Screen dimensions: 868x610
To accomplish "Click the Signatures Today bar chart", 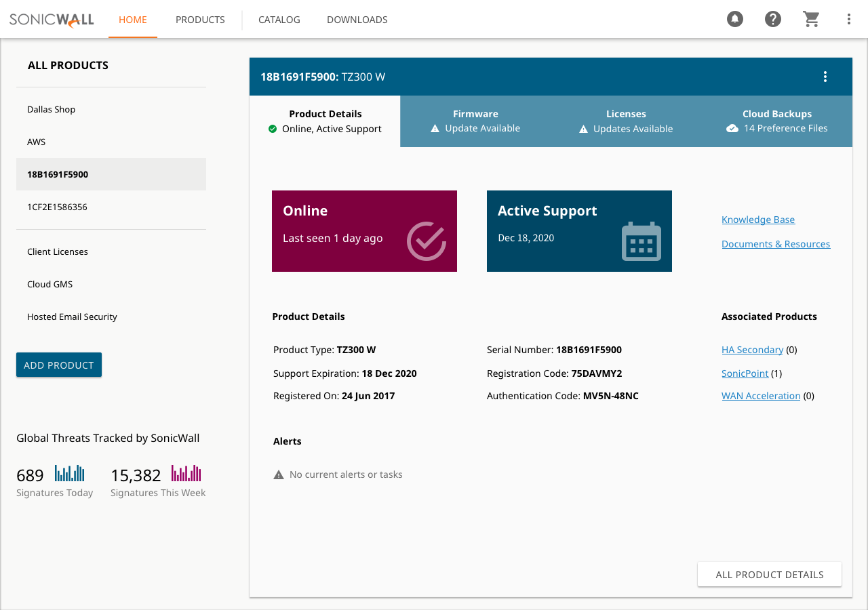I will pyautogui.click(x=70, y=473).
